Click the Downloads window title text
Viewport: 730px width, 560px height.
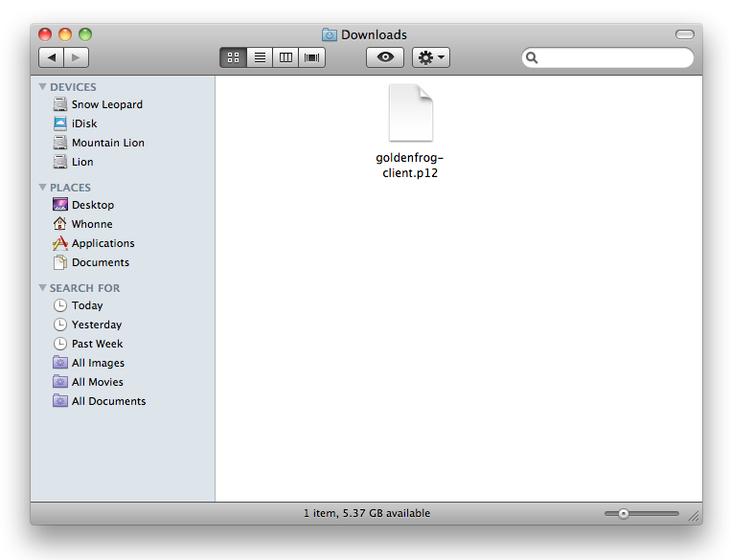tap(374, 34)
